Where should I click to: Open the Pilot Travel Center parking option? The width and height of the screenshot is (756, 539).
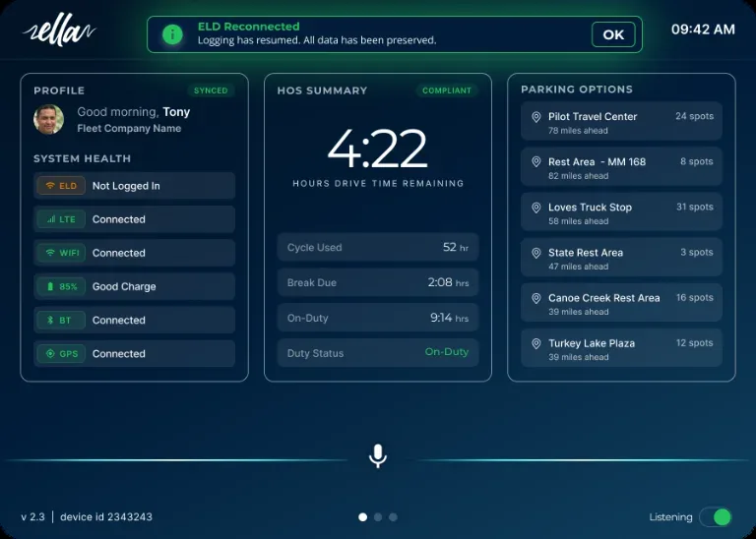(x=621, y=121)
